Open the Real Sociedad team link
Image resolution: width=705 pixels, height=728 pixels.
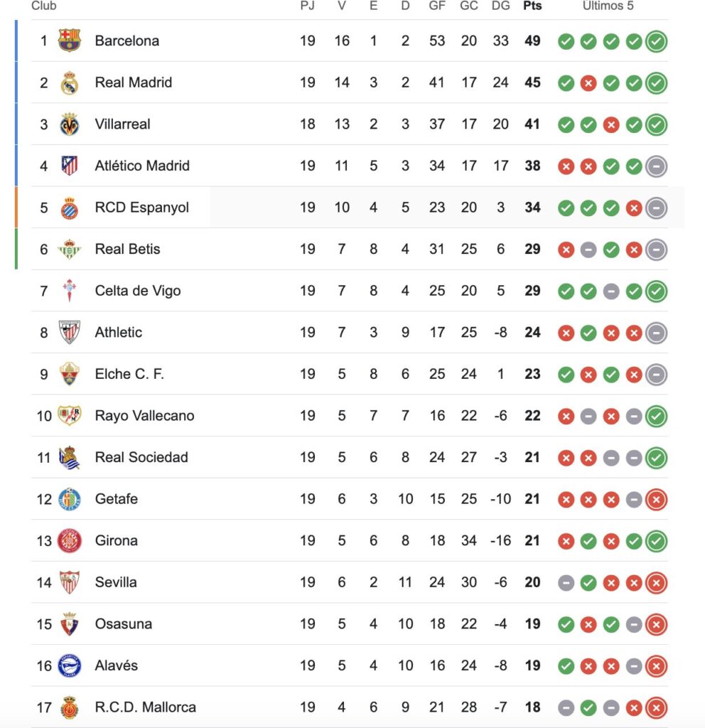click(x=141, y=457)
